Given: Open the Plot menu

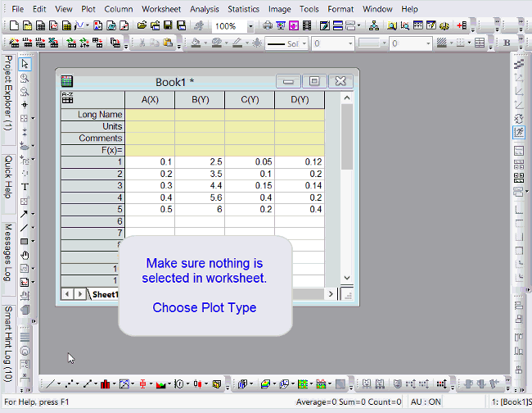Looking at the screenshot, I should pyautogui.click(x=88, y=9).
